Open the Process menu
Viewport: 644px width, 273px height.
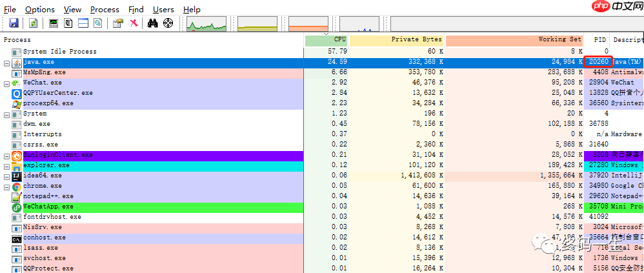105,10
